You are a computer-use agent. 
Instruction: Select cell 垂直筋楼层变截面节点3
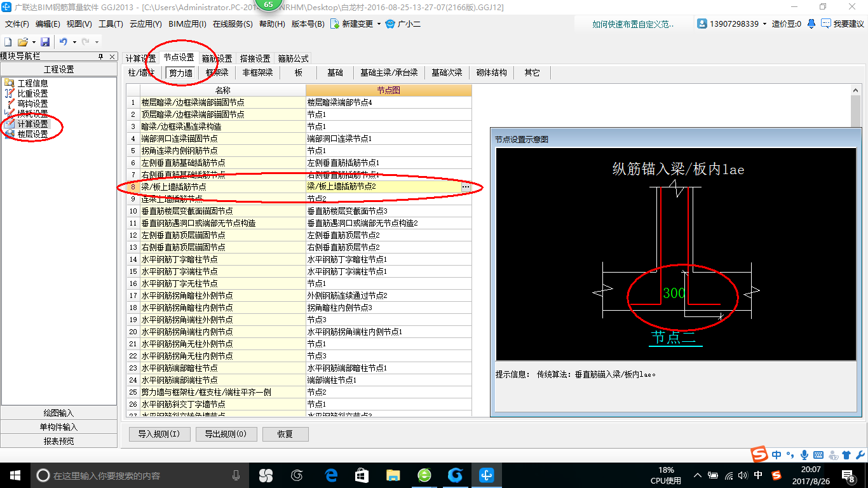click(x=389, y=211)
